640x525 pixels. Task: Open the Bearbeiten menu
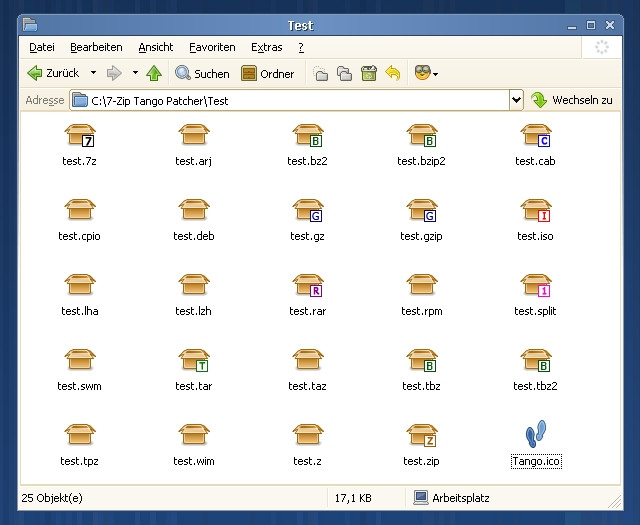[96, 47]
